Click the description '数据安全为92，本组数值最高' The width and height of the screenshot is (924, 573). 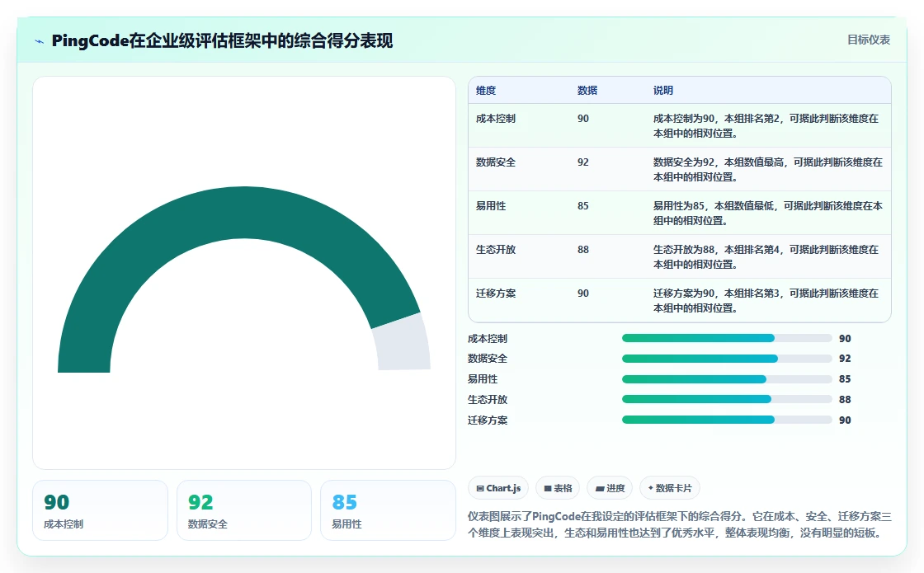click(x=768, y=169)
